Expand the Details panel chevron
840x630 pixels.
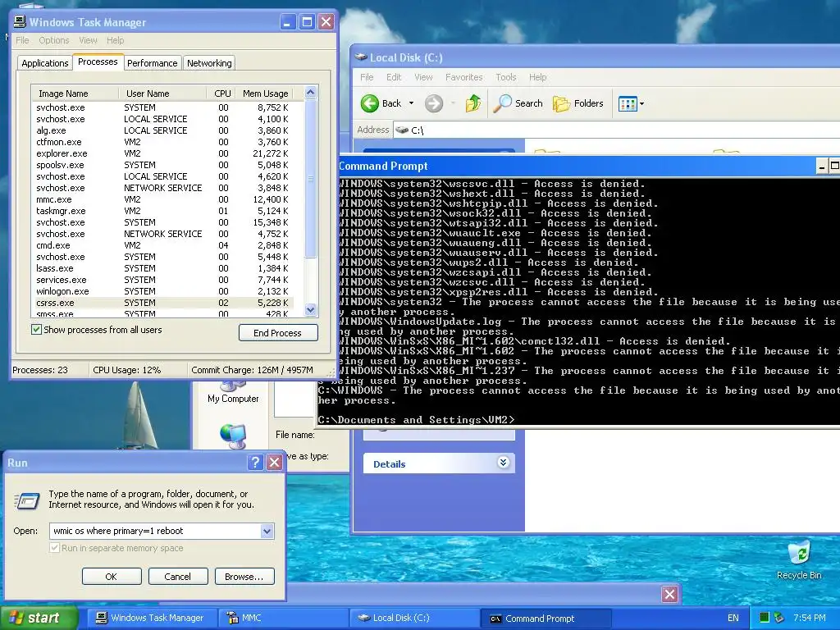(x=503, y=463)
